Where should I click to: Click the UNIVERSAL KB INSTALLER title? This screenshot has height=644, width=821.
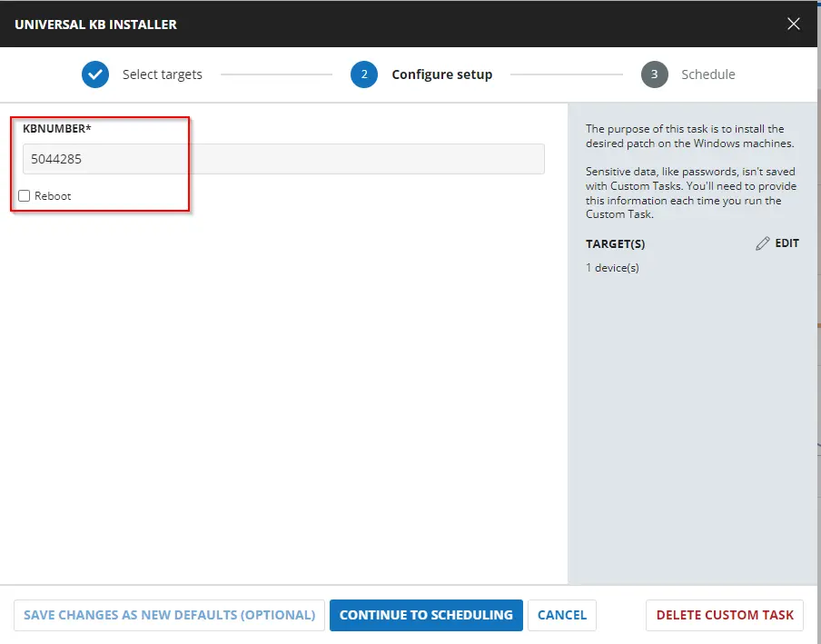[x=96, y=25]
